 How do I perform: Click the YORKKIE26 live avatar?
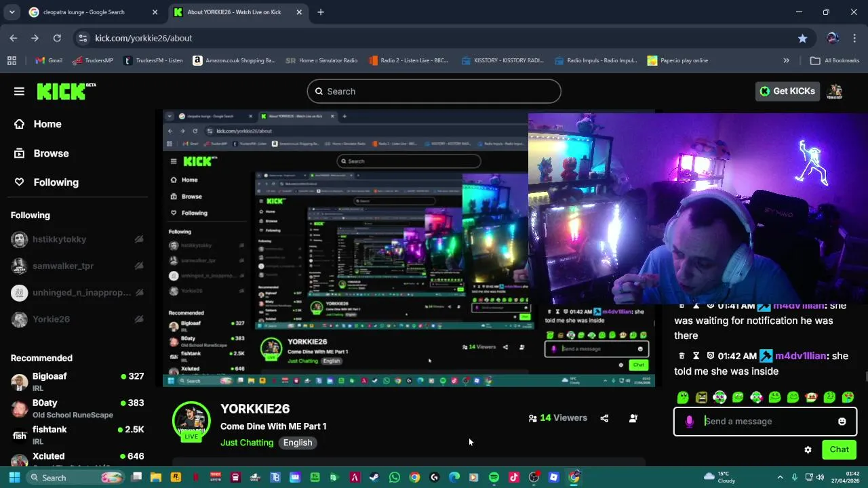click(191, 422)
